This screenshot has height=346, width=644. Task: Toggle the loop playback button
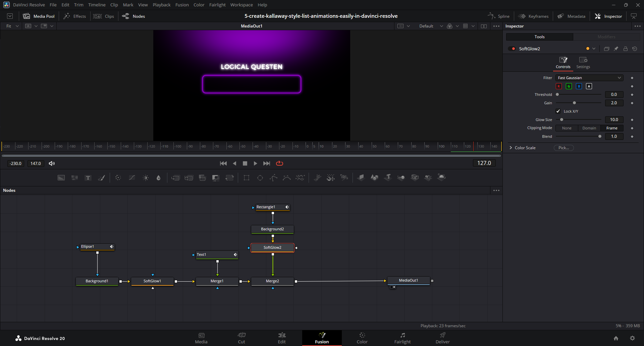point(279,163)
